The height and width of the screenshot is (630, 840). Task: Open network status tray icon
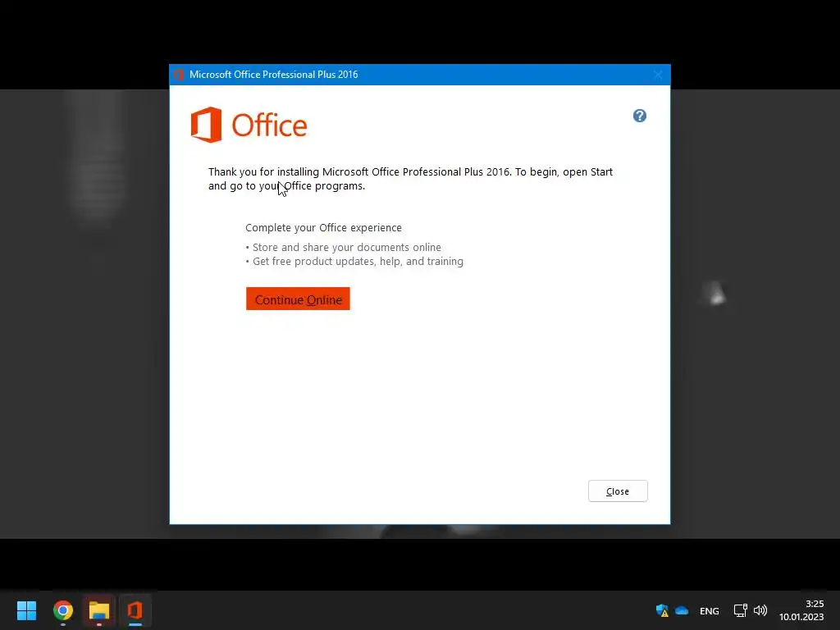[x=741, y=610]
